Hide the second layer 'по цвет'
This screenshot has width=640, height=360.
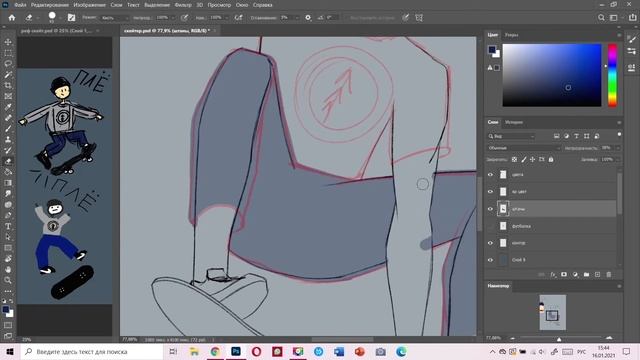(x=491, y=191)
